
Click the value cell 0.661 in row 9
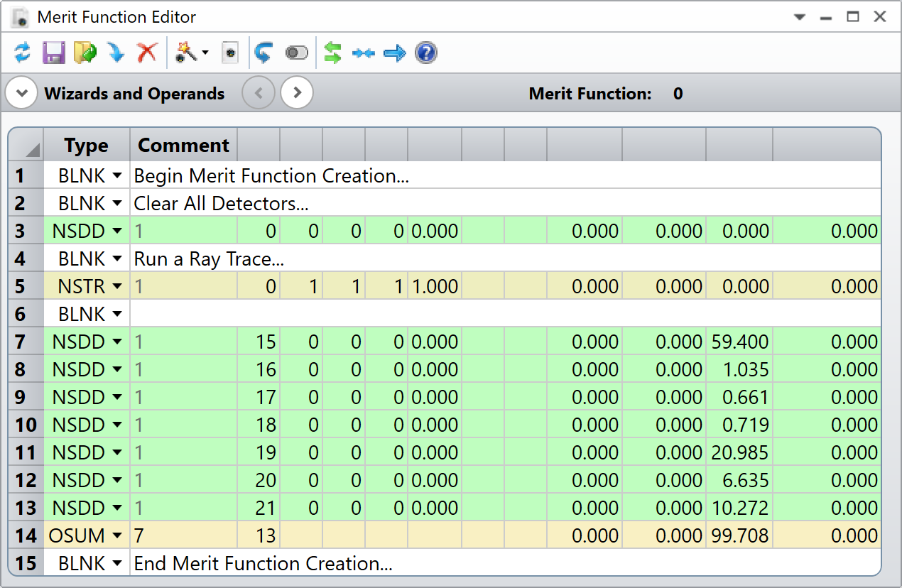(x=739, y=397)
